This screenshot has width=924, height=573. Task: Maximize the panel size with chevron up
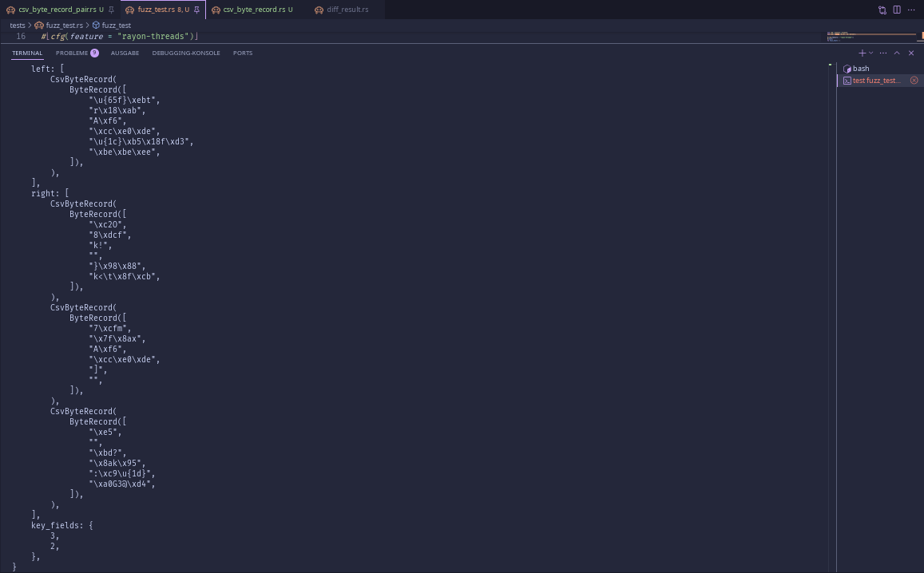897,53
